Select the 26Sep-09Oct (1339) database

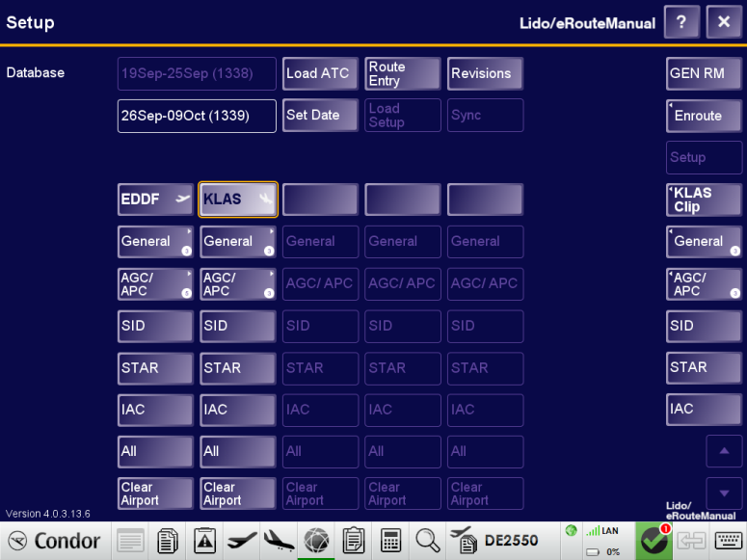[197, 116]
